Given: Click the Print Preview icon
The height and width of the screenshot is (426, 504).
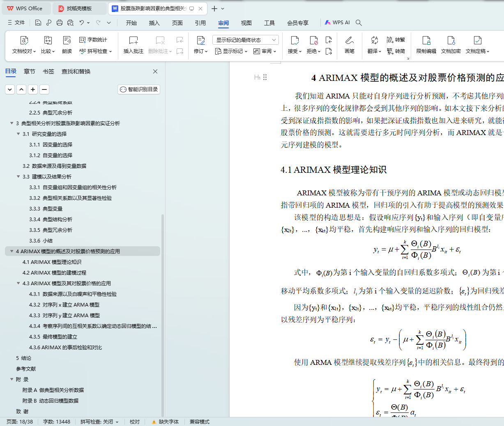Looking at the screenshot, I should click(70, 23).
